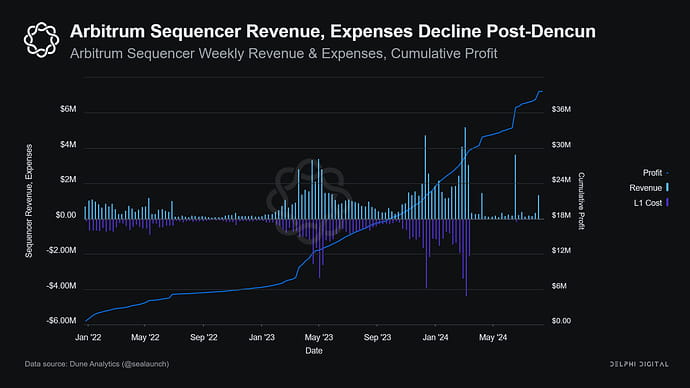
Task: Click the Sep '22 date label
Action: tap(204, 337)
